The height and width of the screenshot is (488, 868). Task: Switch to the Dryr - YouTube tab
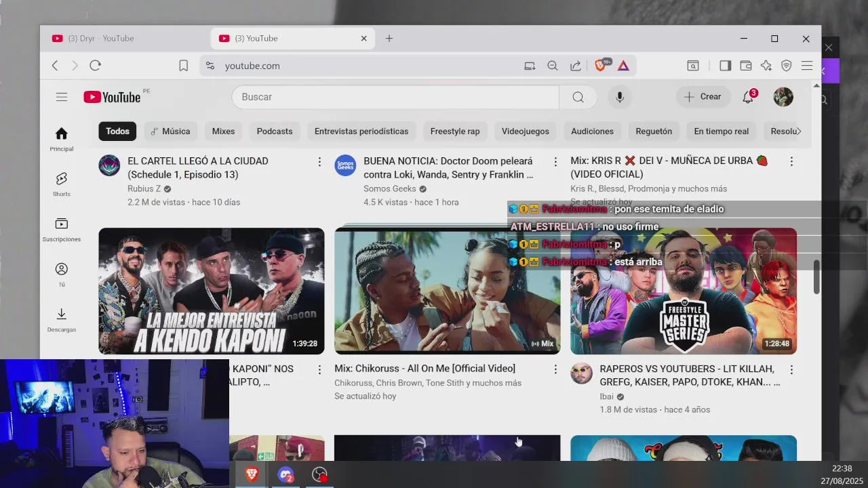tap(125, 39)
